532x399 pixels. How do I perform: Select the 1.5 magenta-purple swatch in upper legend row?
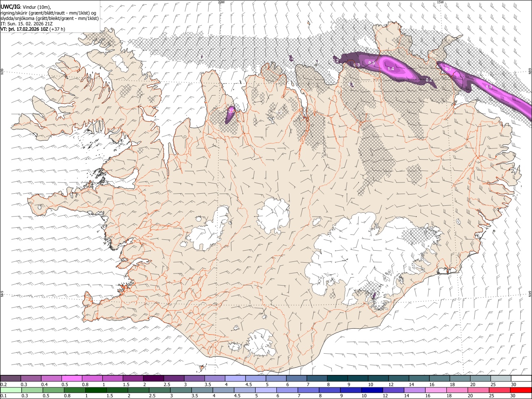click(133, 378)
